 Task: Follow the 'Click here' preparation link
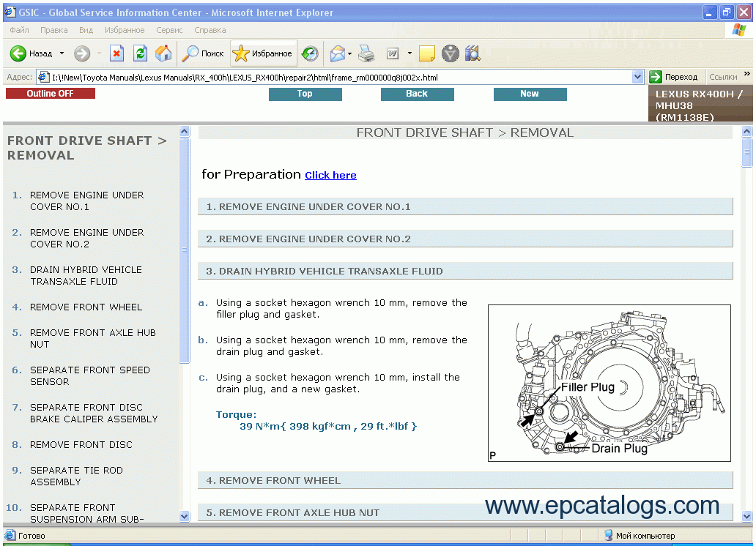pyautogui.click(x=331, y=176)
